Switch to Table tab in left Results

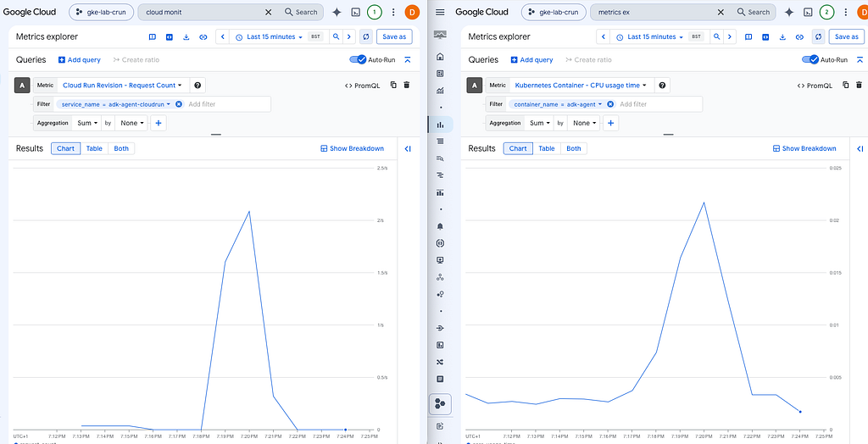coord(94,148)
